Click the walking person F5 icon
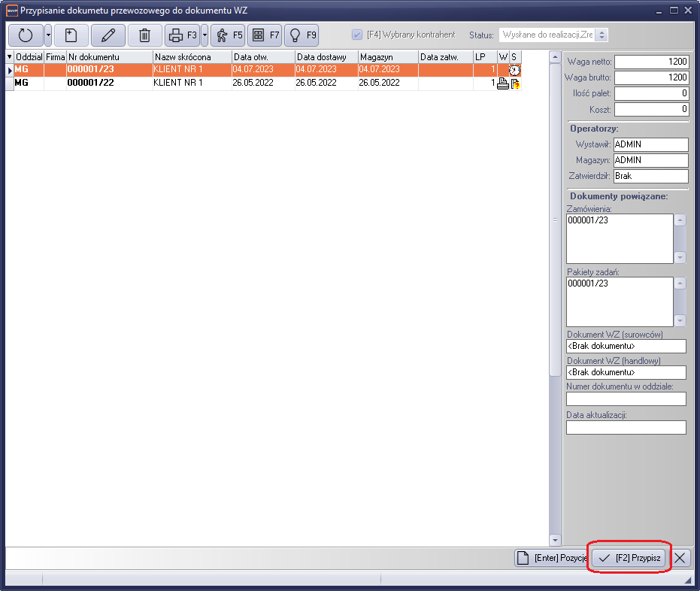This screenshot has height=591, width=700. 228,35
